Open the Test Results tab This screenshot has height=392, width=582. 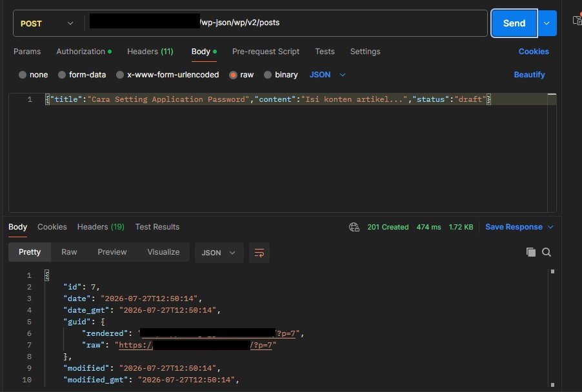pos(157,227)
